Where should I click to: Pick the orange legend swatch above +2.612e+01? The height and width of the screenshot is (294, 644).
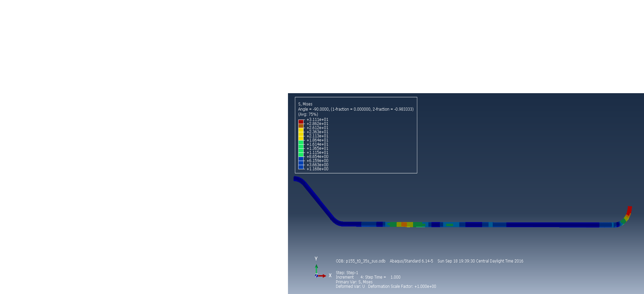(301, 126)
